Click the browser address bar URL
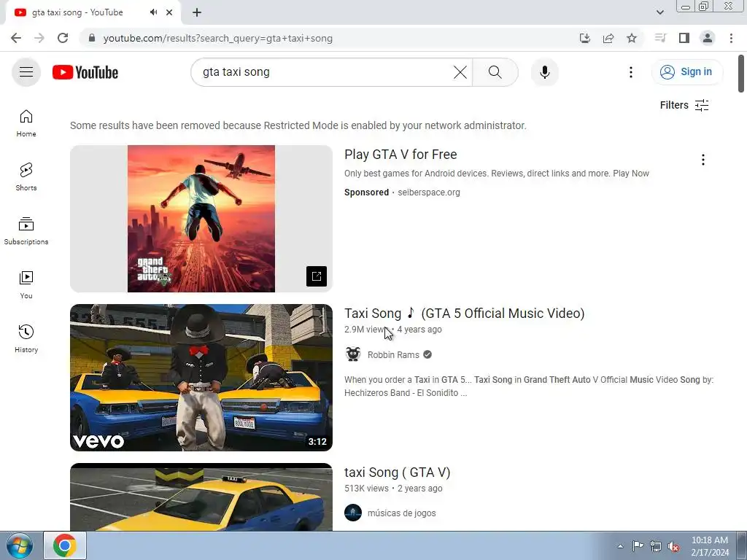The width and height of the screenshot is (747, 560). click(x=217, y=38)
